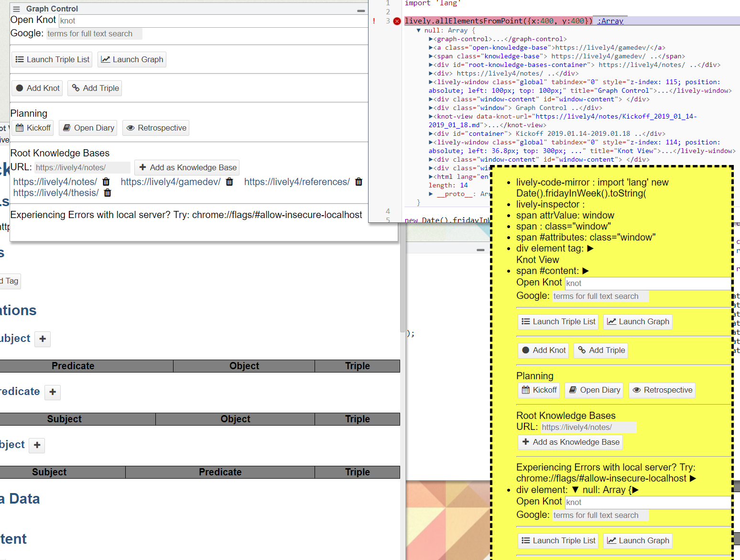Click the red error marker on line 3

coord(397,21)
